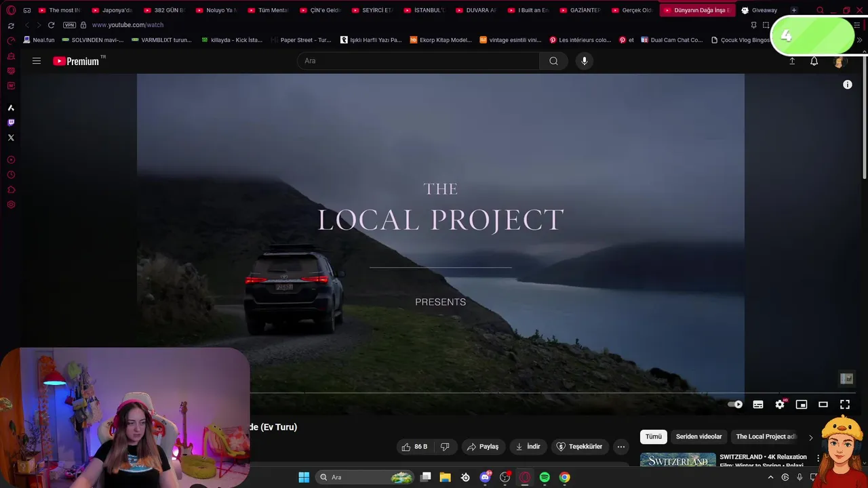Screen dimensions: 868x488
Task: Select the Tümü filter chip
Action: [654, 437]
